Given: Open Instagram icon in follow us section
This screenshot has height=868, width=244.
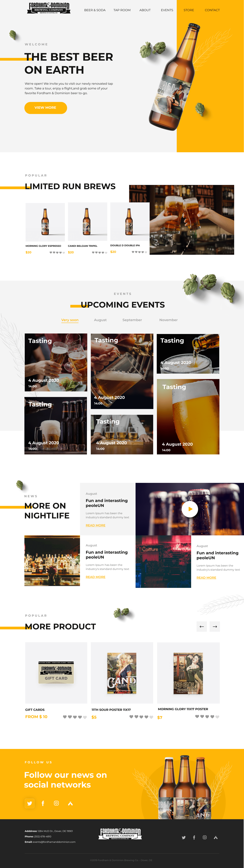Looking at the screenshot, I should coord(56,803).
